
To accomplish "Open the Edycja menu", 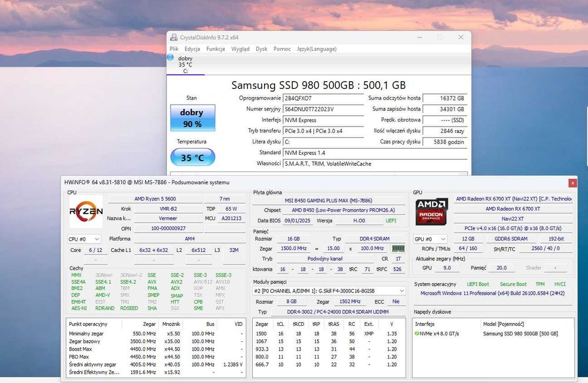I will pos(192,49).
